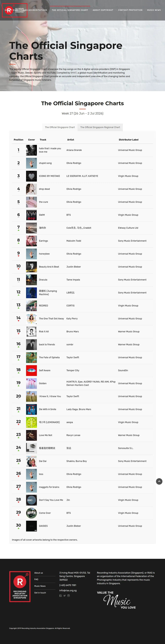Image resolution: width=165 pixels, height=644 pixels.
Task: Click Get in touch footer link
Action: 40,593
